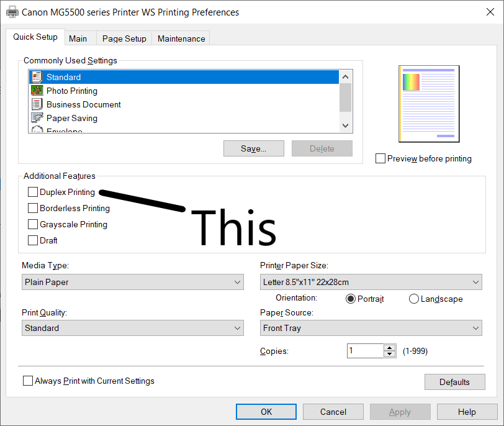Screen dimensions: 504x426
Task: Confirm with the OK button
Action: click(266, 412)
